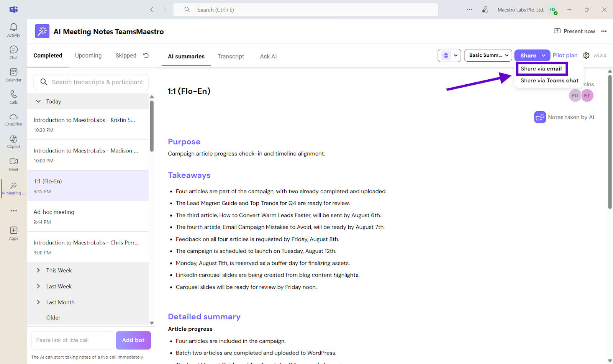Image resolution: width=613 pixels, height=364 pixels.
Task: Click Present now
Action: point(575,31)
